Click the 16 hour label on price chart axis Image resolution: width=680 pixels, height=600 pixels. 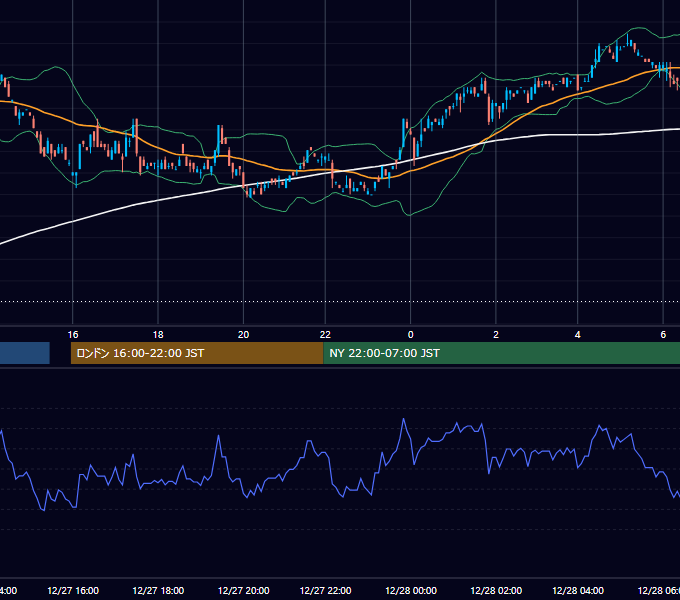pyautogui.click(x=73, y=335)
